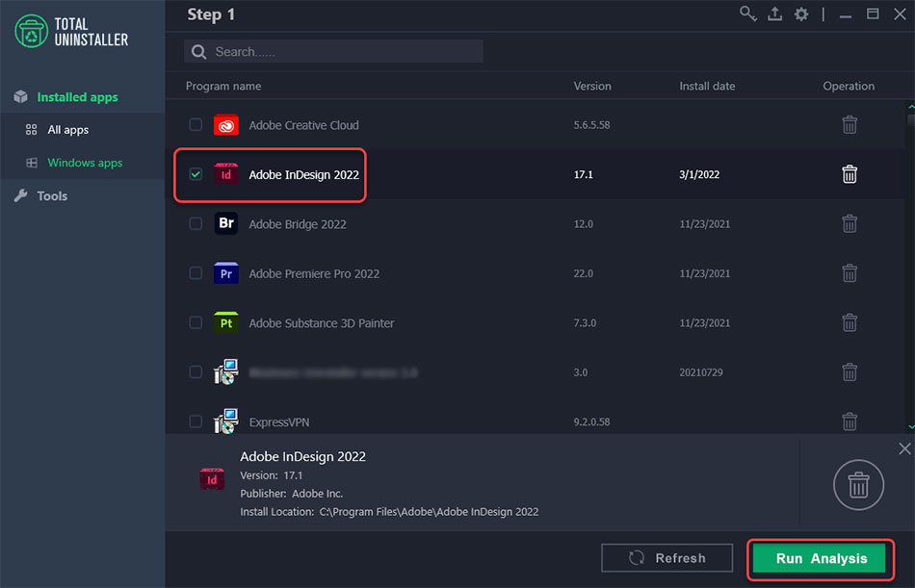Click version 9.2.0.58 cell
The image size is (915, 588).
click(591, 422)
